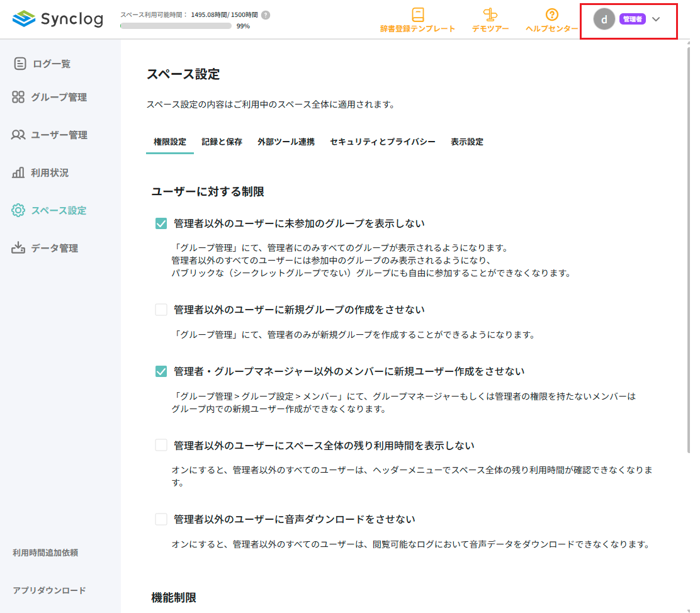700x613 pixels.
Task: Start the デモツアー signpost icon
Action: 490,14
